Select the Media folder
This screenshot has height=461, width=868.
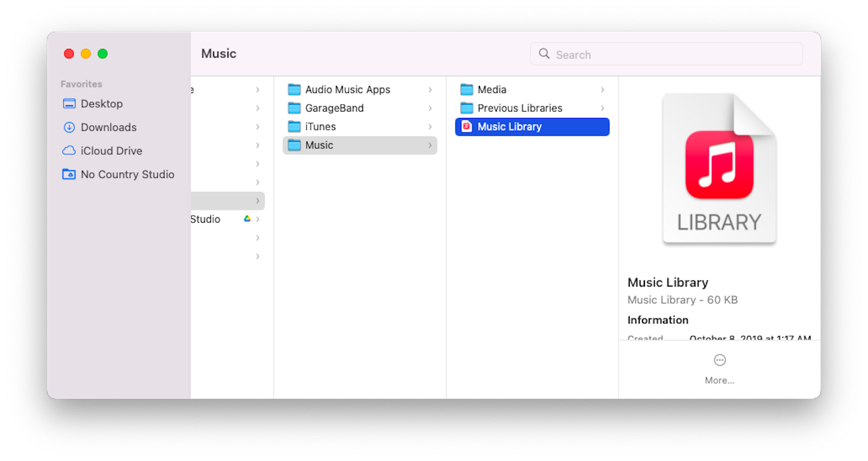(491, 89)
